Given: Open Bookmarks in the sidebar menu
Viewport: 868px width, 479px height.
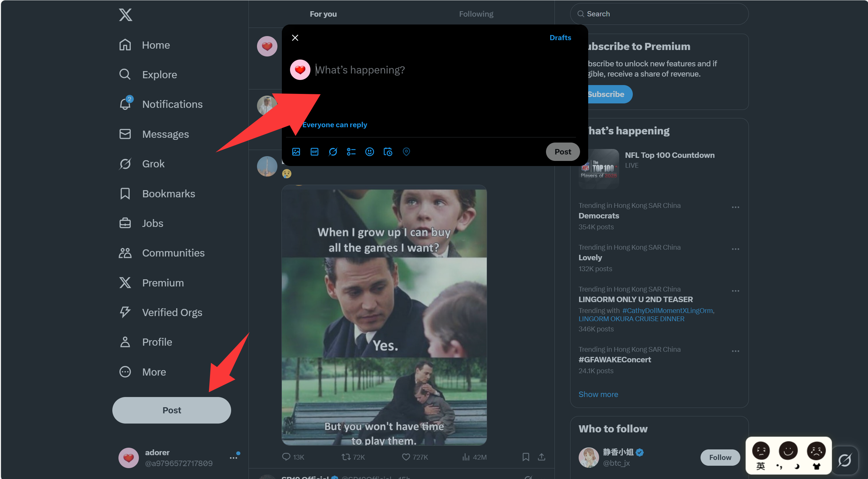Looking at the screenshot, I should [x=168, y=194].
